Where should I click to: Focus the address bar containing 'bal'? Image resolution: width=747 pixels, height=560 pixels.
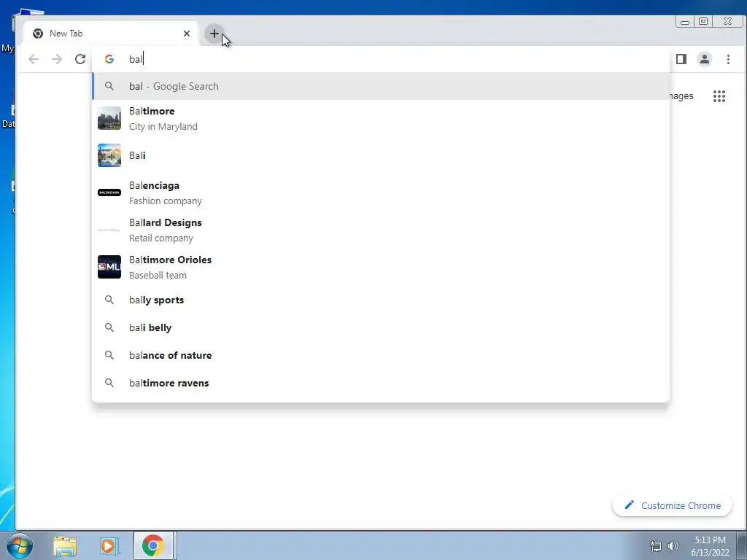coord(381,59)
